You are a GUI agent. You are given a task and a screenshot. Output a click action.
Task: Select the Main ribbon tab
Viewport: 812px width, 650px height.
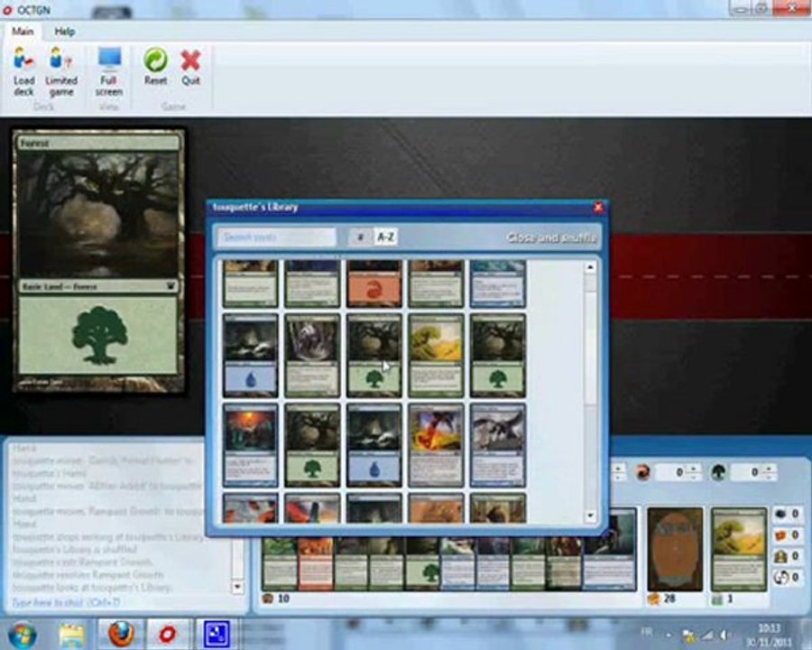(23, 32)
